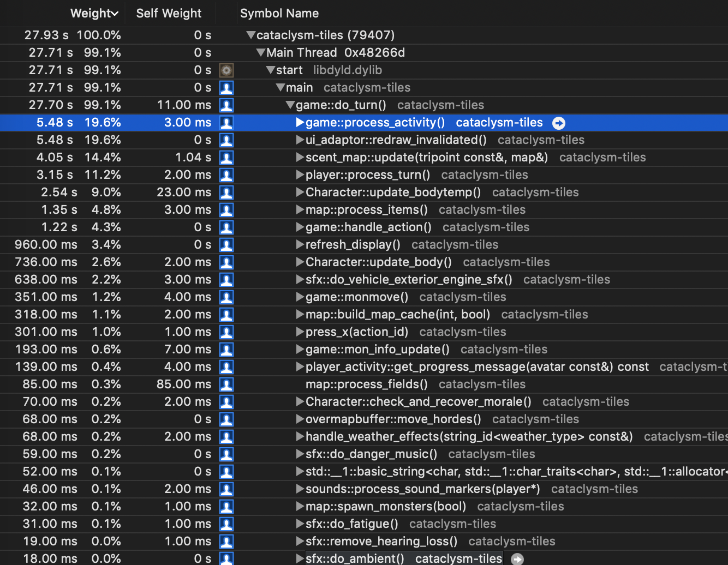728x565 pixels.
Task: Expand player::process_turn() disclosure triangle
Action: (x=300, y=175)
